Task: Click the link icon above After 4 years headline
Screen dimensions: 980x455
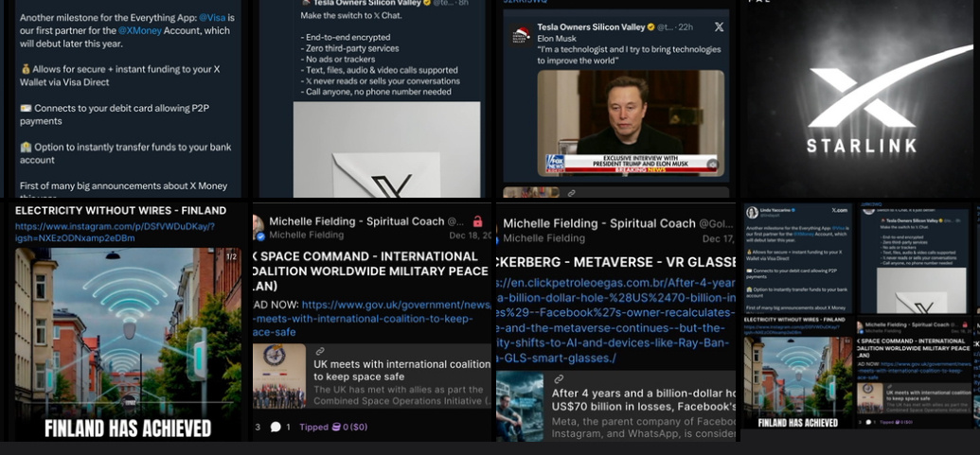Action: [x=559, y=379]
